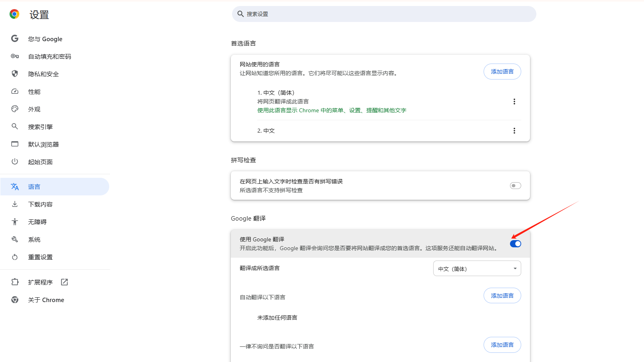Screen dimensions: 644x362
Task: Open 自动填充和密码 settings
Action: [x=55, y=56]
